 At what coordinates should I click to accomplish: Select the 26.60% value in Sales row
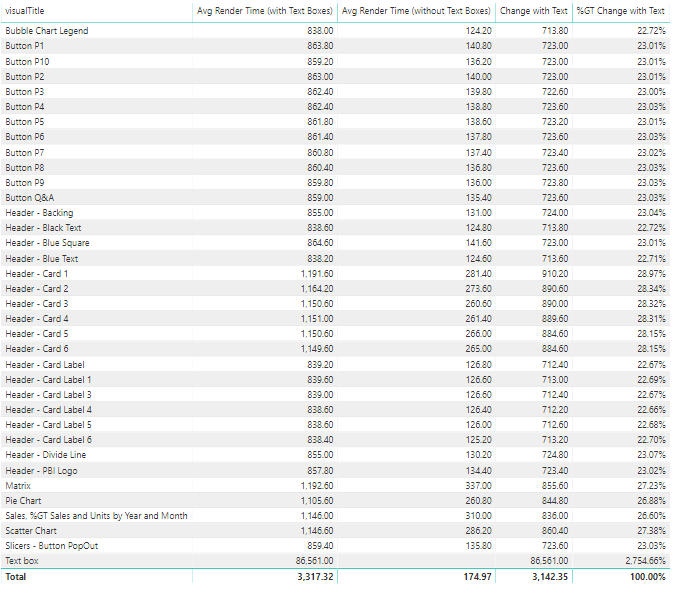click(652, 516)
